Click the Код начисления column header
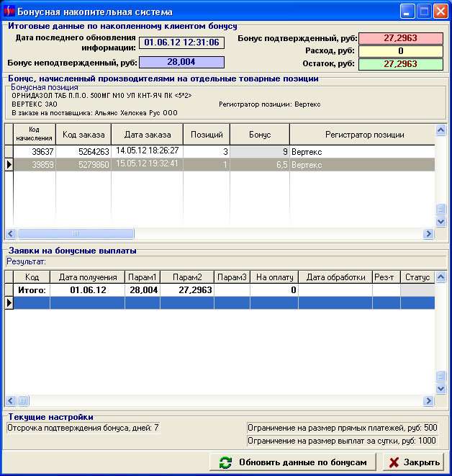452x476 pixels. point(35,134)
